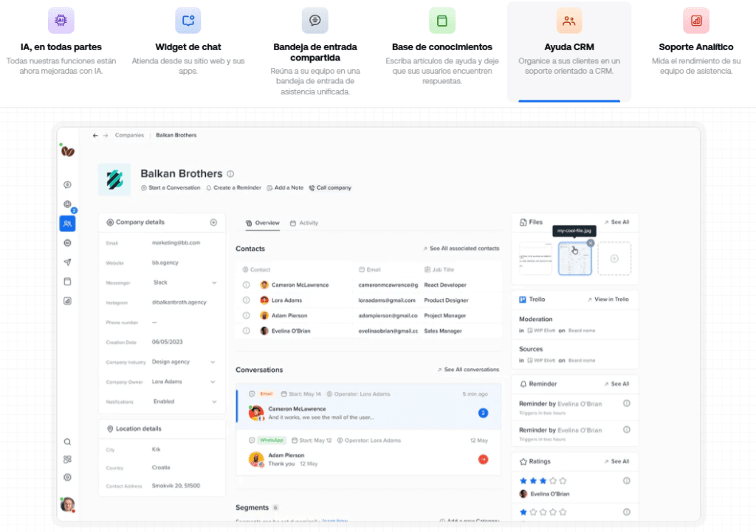Open the Soporte Analítico chart icon

[695, 20]
